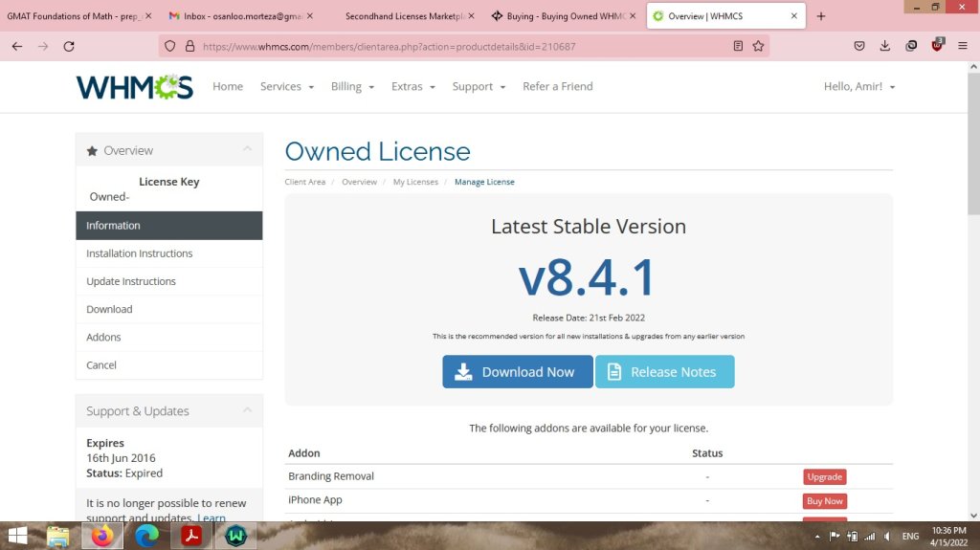Bookmark this page with the star icon

point(758,46)
